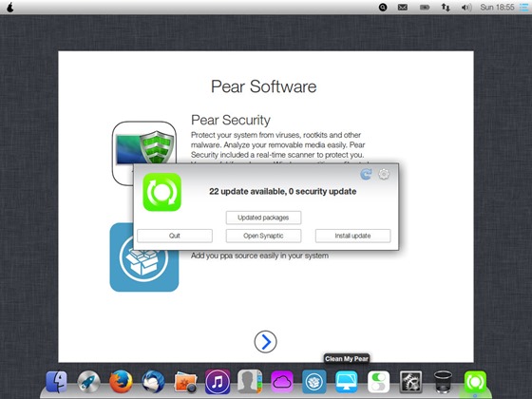Launch Firefox from the dock

coord(121,382)
